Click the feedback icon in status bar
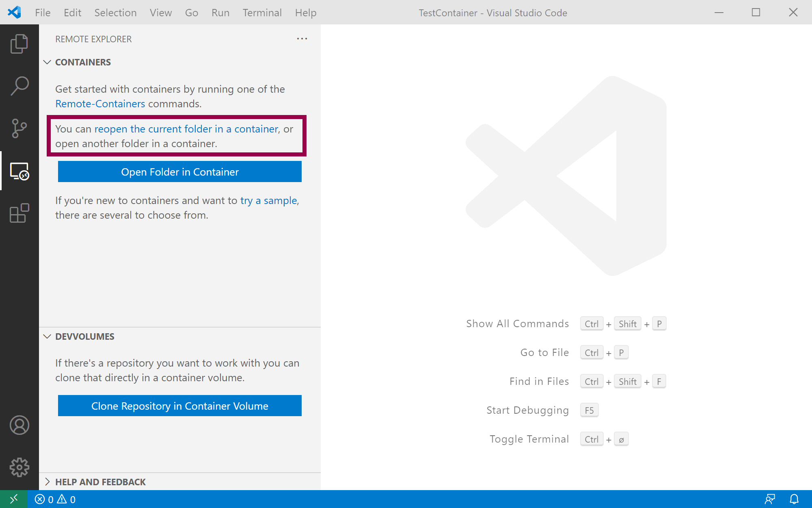Image resolution: width=812 pixels, height=508 pixels. coord(769,499)
